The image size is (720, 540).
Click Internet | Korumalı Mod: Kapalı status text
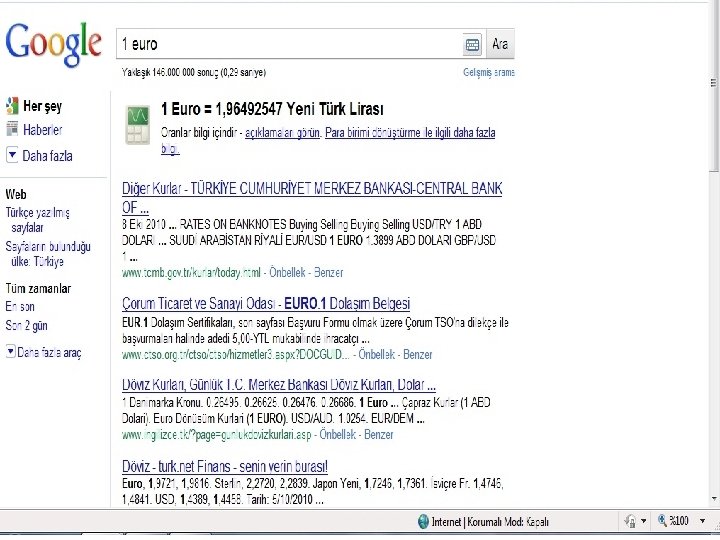(x=490, y=522)
